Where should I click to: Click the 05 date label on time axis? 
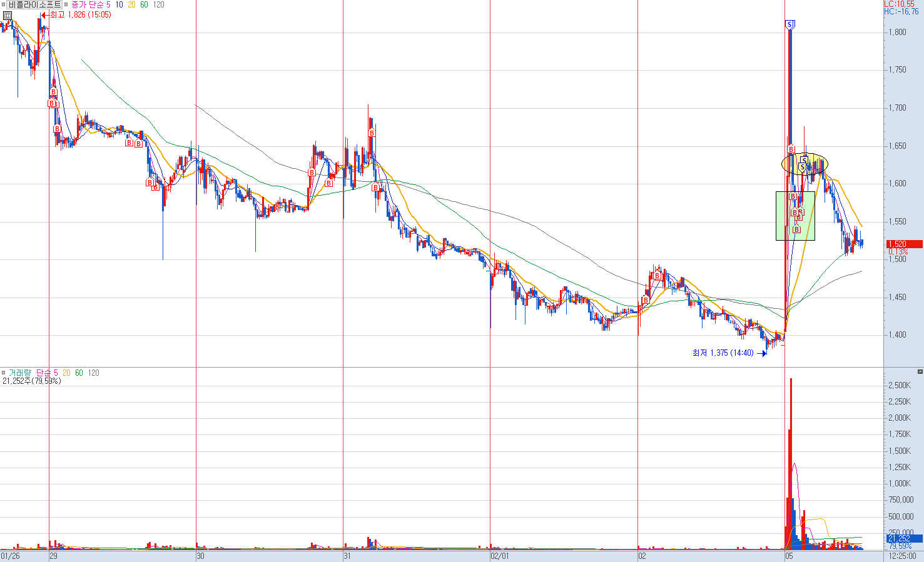tap(789, 556)
